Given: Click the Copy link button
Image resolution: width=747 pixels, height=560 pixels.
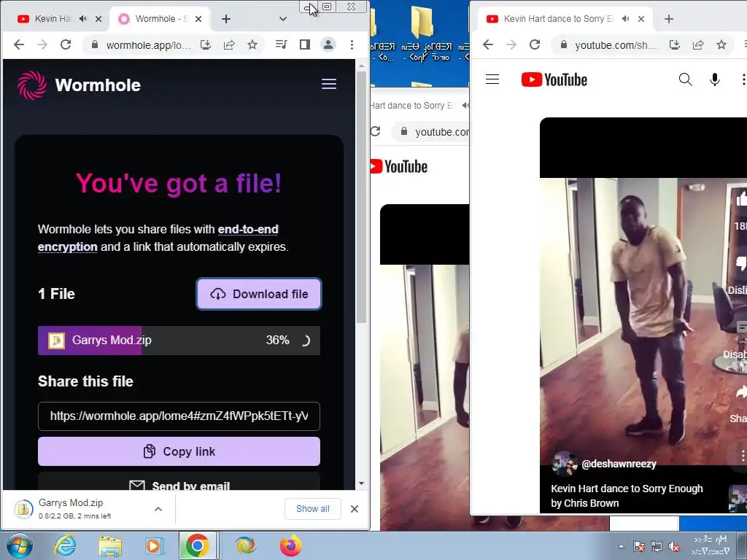Looking at the screenshot, I should [x=179, y=451].
